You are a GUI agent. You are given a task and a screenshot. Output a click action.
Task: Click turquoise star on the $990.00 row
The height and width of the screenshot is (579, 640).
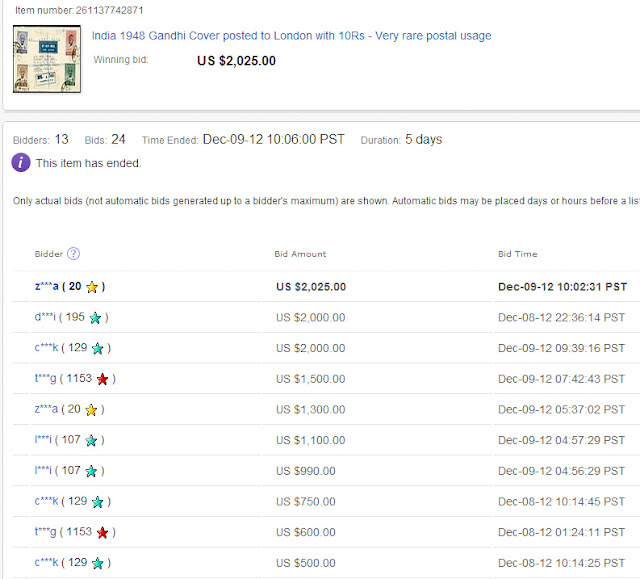(91, 471)
